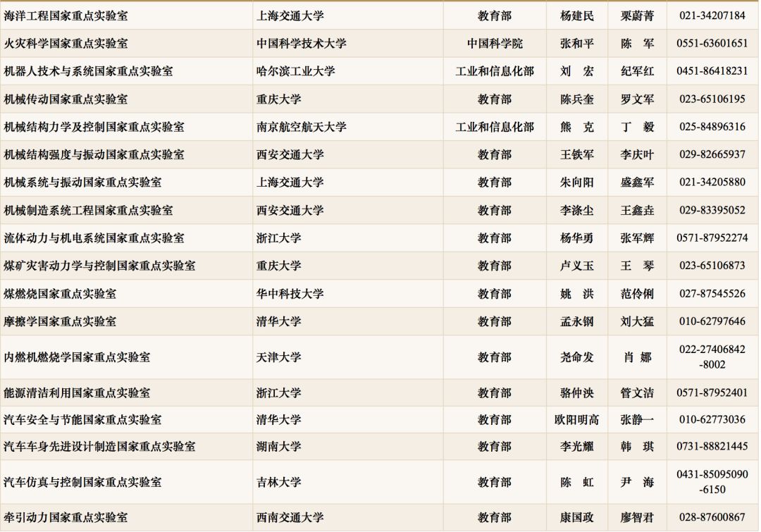Click the 海洋工程国家重点实验室 lab name
This screenshot has width=761, height=532.
[x=66, y=16]
